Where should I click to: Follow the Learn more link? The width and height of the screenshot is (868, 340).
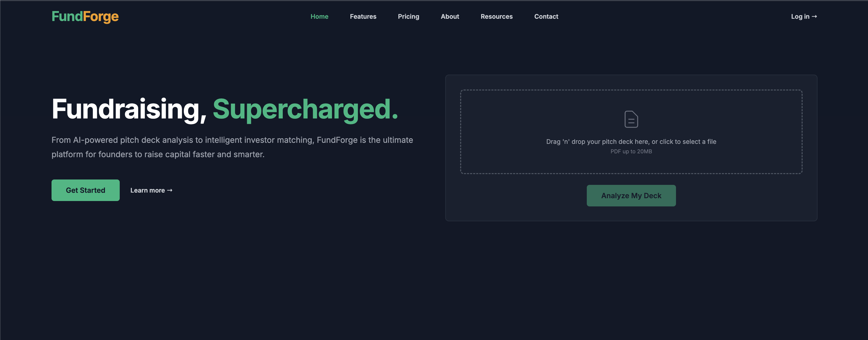(148, 191)
